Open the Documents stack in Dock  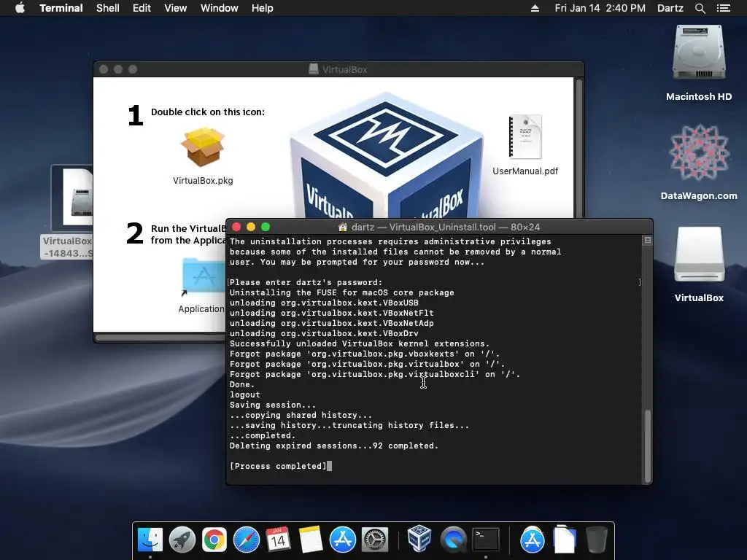click(x=564, y=540)
